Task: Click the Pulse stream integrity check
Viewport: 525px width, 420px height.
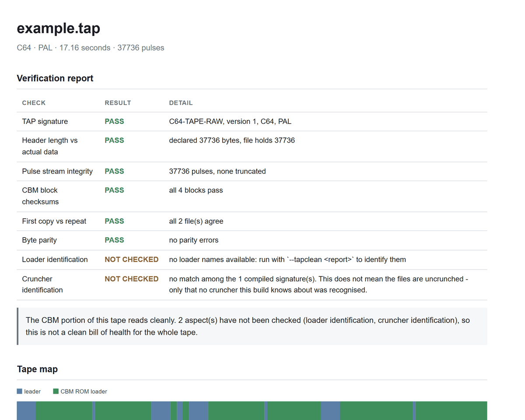Action: pos(57,171)
